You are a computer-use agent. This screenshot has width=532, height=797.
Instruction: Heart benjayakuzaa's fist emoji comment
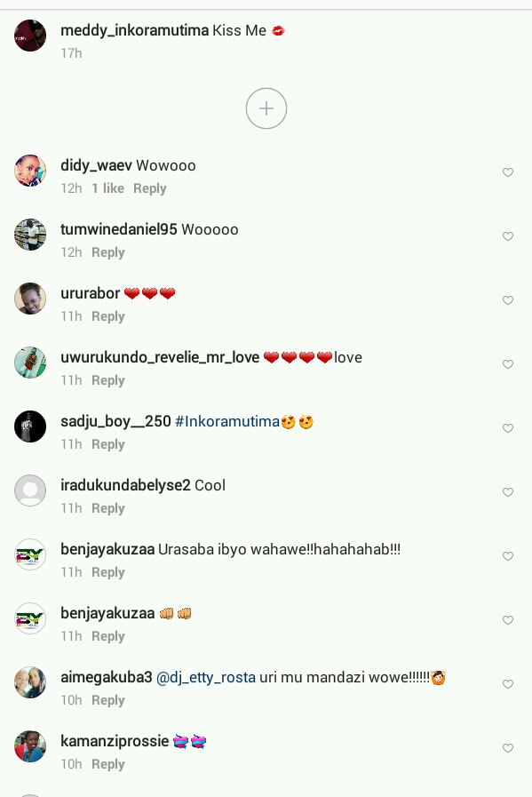coord(508,620)
